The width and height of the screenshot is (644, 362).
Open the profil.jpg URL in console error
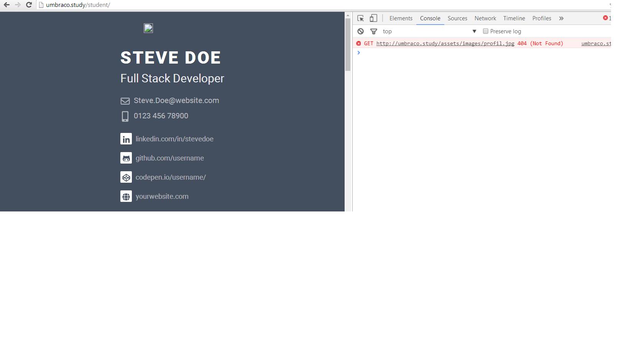click(x=445, y=43)
